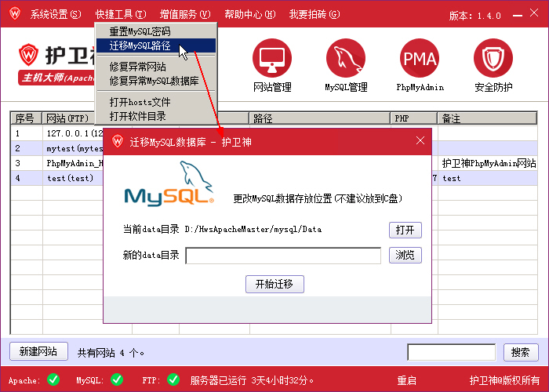Choose 修复异常MySQL数据库 menu entry
The image size is (549, 392).
(x=156, y=81)
